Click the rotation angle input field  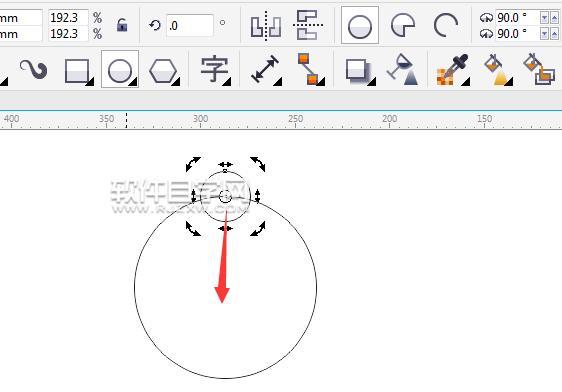[190, 25]
